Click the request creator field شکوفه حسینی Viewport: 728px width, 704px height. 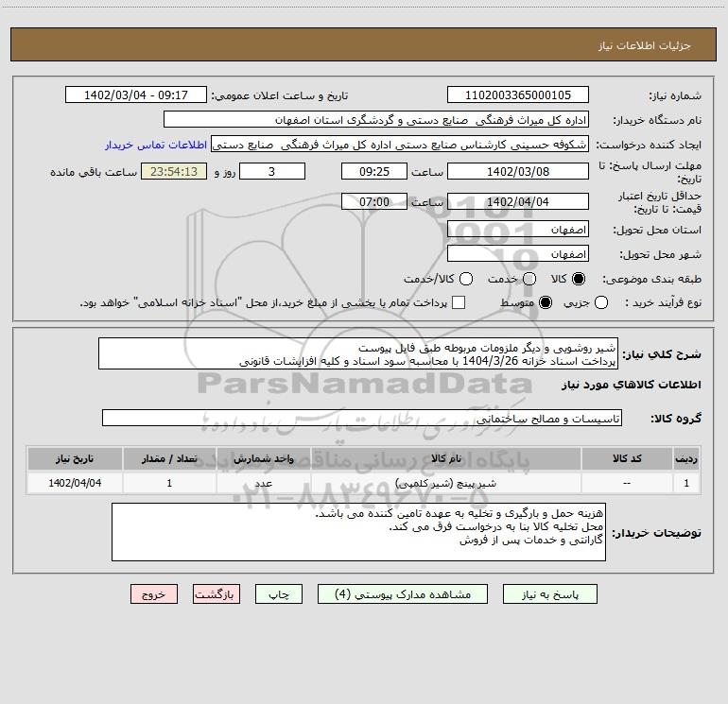coord(400,145)
